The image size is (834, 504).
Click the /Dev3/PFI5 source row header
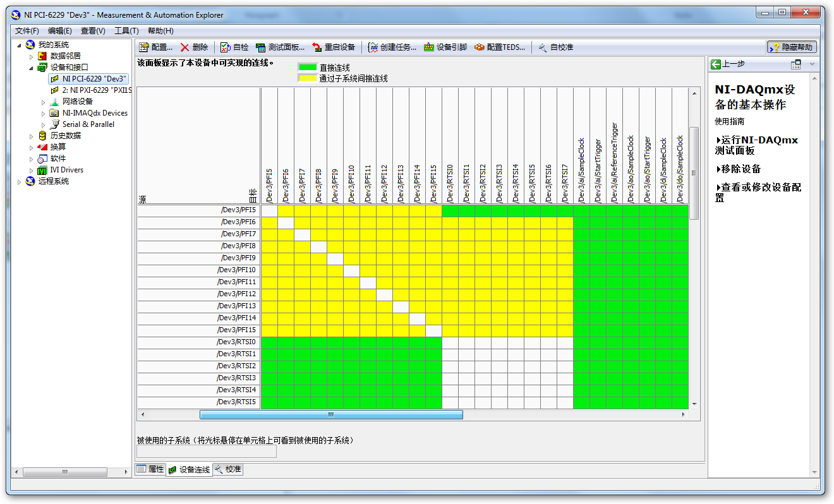pos(199,210)
